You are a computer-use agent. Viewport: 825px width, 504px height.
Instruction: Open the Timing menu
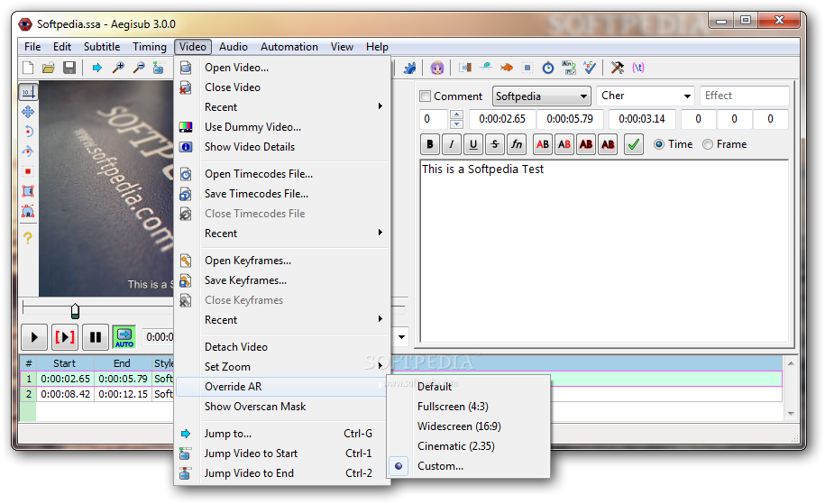(150, 47)
